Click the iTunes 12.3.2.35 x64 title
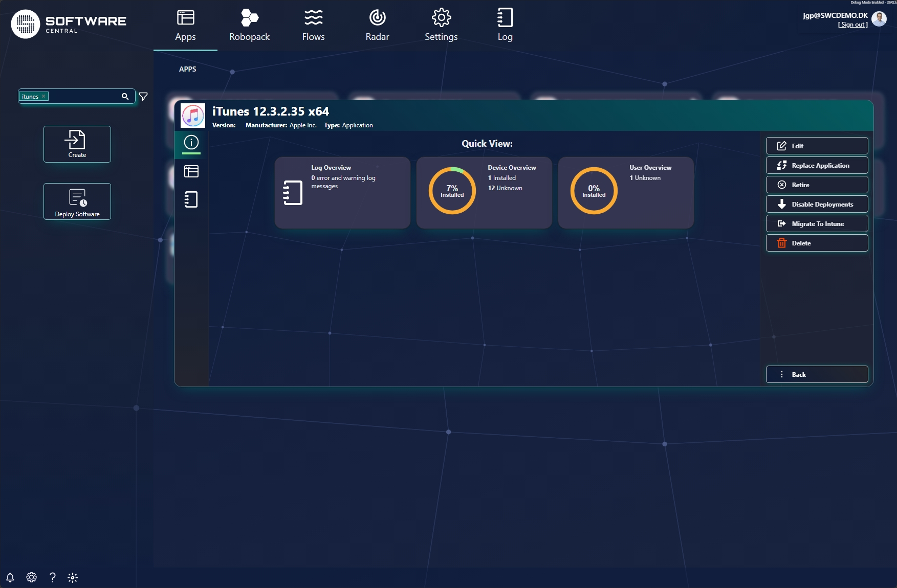 pyautogui.click(x=271, y=111)
